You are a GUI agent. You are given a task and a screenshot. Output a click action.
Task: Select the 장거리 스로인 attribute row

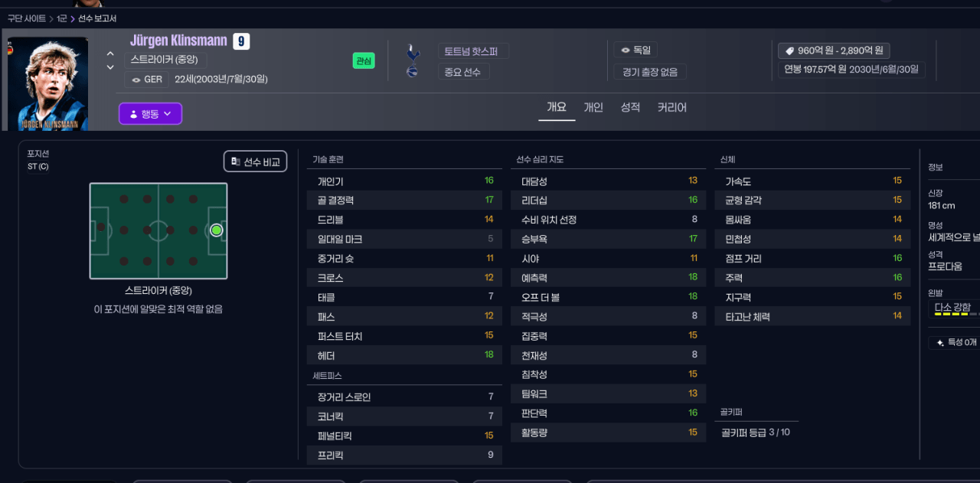pyautogui.click(x=404, y=397)
